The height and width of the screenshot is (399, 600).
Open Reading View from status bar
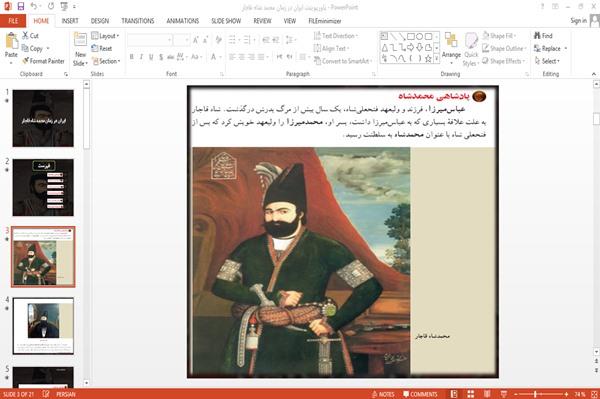click(487, 394)
